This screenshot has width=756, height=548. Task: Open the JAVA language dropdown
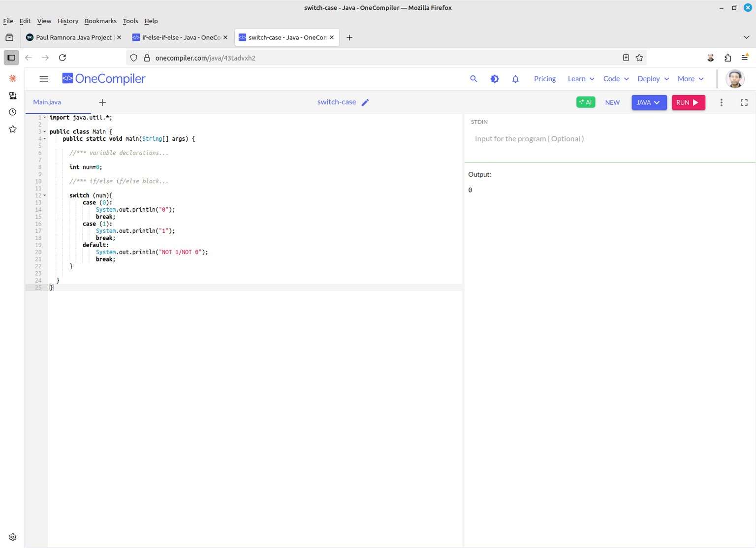pyautogui.click(x=649, y=102)
